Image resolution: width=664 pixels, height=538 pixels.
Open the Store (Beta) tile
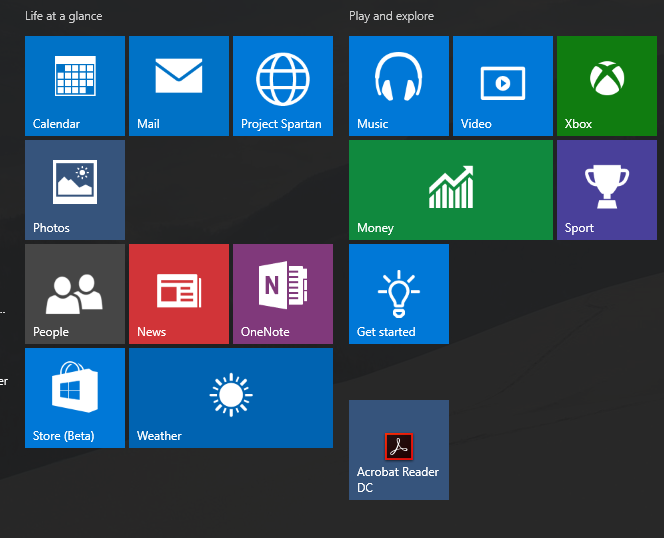click(x=75, y=398)
